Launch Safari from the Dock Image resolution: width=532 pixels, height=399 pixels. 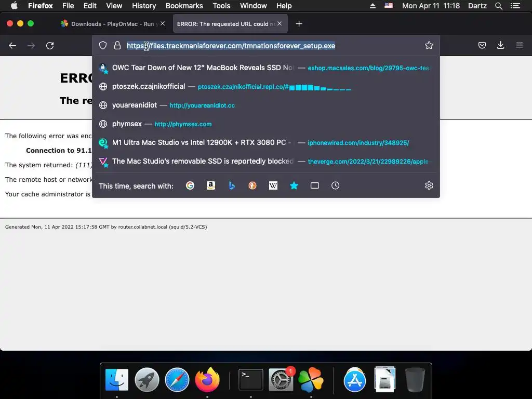(x=177, y=380)
